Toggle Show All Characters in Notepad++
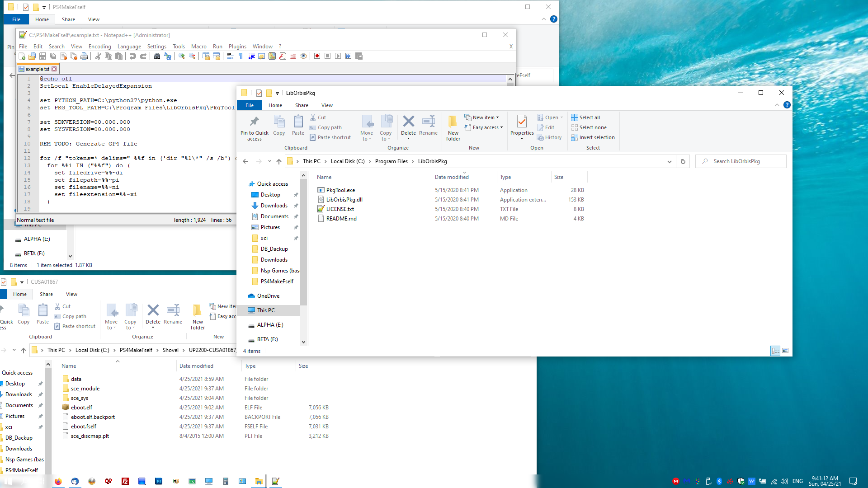The width and height of the screenshot is (868, 488). (241, 56)
